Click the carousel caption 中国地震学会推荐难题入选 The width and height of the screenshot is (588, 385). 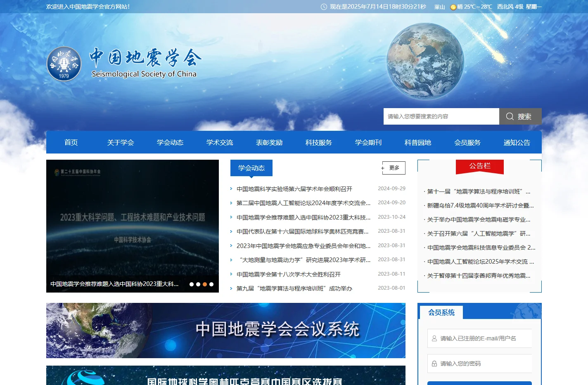[114, 284]
